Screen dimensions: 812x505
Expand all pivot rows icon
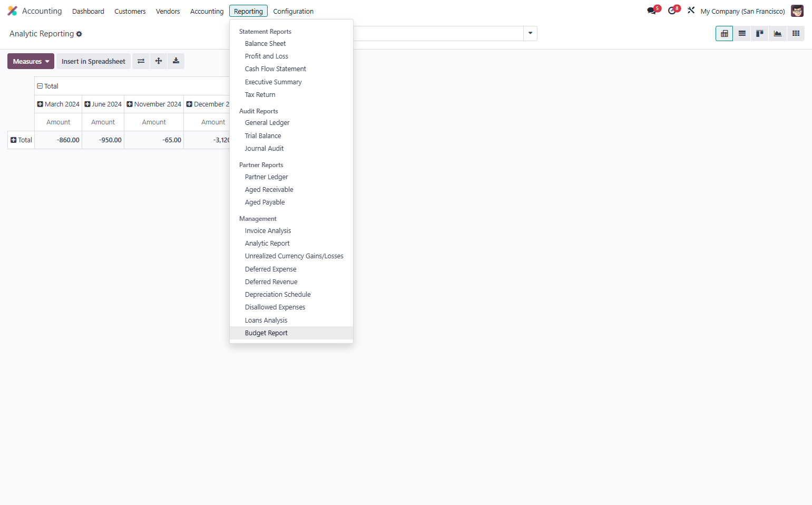point(159,61)
